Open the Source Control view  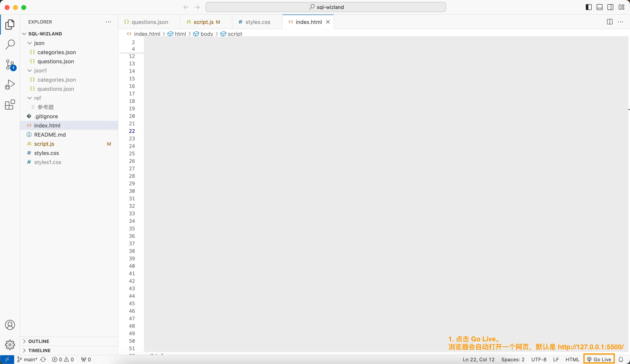10,65
